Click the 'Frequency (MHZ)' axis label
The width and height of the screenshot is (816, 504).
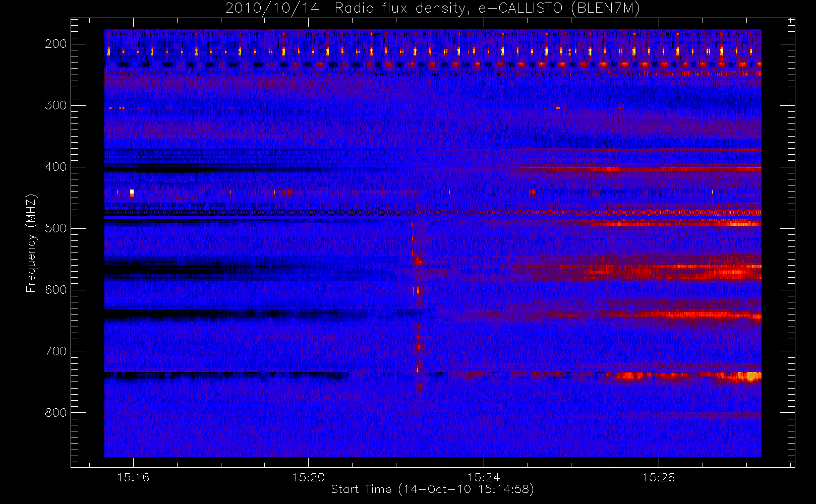click(x=31, y=243)
